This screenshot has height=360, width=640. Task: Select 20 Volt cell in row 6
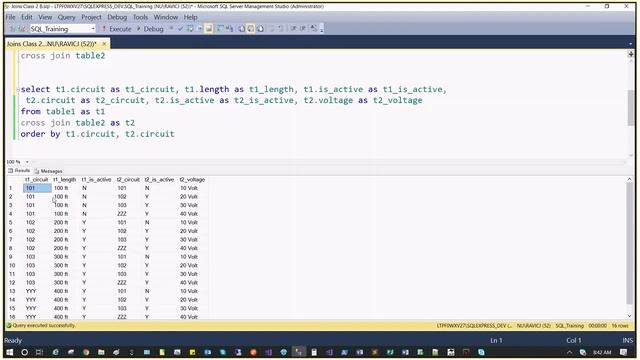[x=189, y=231]
